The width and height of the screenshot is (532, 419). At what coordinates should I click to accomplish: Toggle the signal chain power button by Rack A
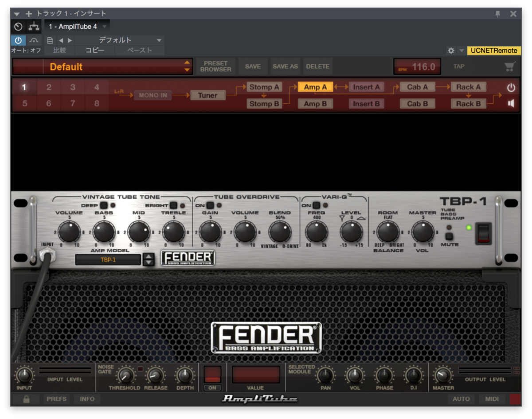pyautogui.click(x=511, y=87)
